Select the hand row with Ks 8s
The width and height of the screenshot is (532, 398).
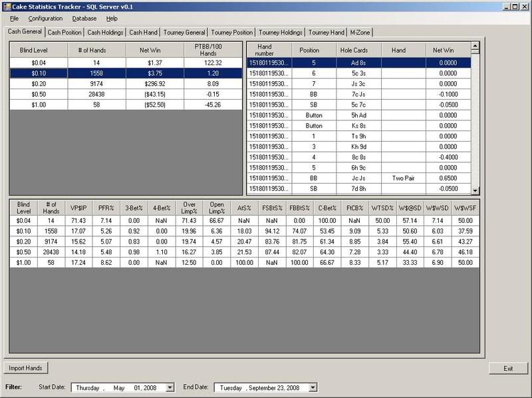point(359,126)
